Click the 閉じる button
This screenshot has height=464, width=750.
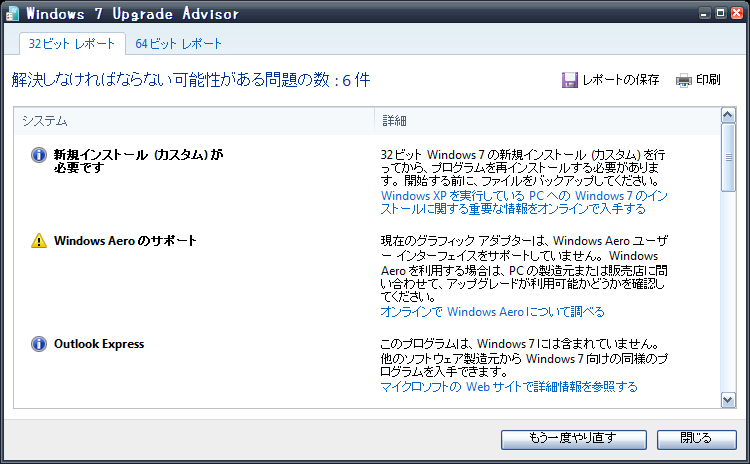(x=696, y=439)
